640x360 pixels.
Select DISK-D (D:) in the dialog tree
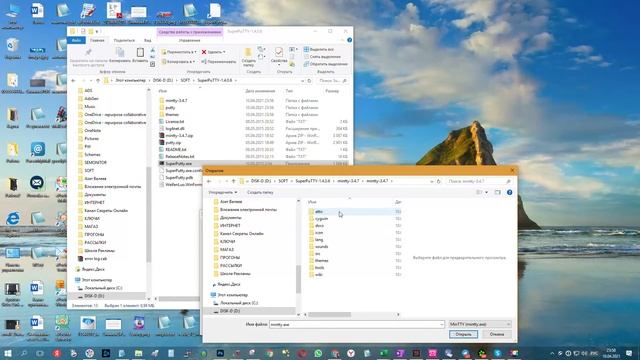click(x=229, y=311)
